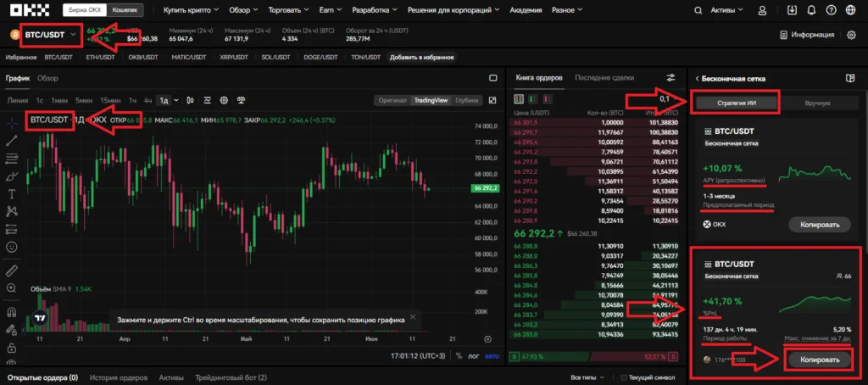Viewport: 868px width, 385px height.
Task: Select the trend line drawing tool
Action: (12, 141)
